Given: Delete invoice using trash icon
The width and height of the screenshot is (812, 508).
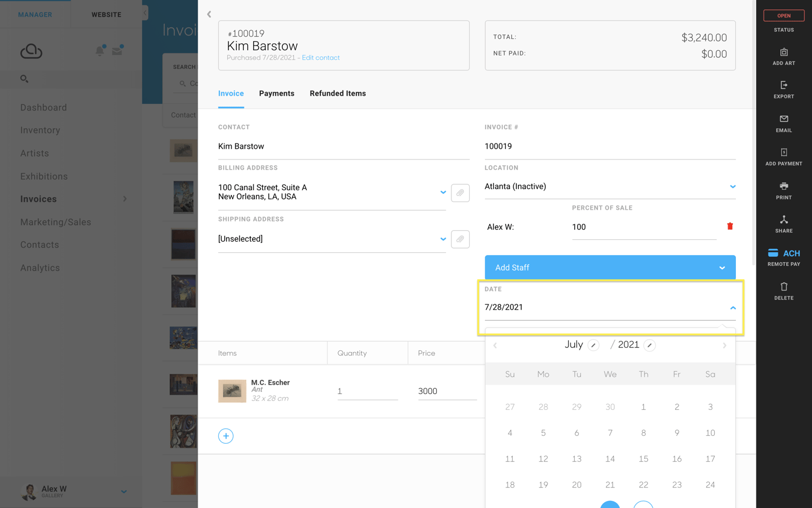Looking at the screenshot, I should coord(784,288).
